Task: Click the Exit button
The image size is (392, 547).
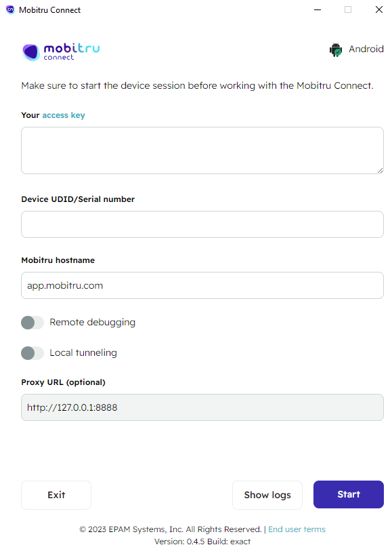Action: pyautogui.click(x=56, y=495)
